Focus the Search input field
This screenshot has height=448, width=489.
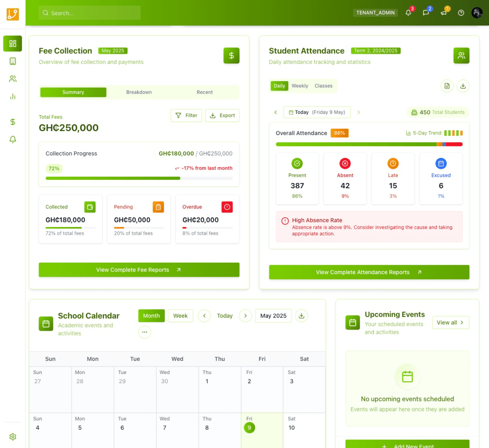pos(90,13)
